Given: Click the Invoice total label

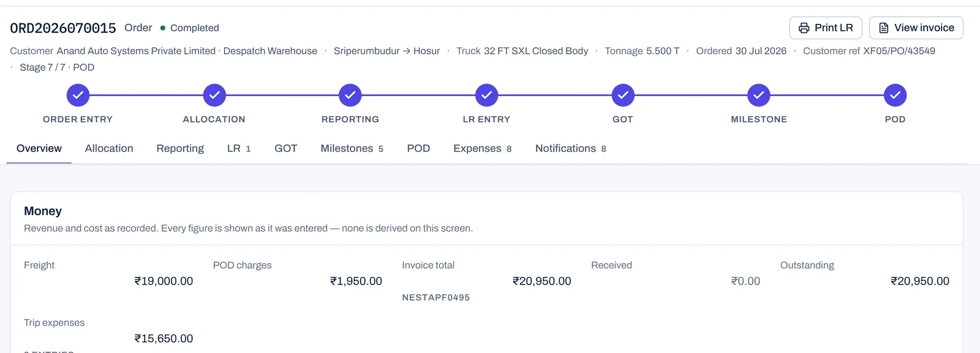Looking at the screenshot, I should [x=428, y=265].
